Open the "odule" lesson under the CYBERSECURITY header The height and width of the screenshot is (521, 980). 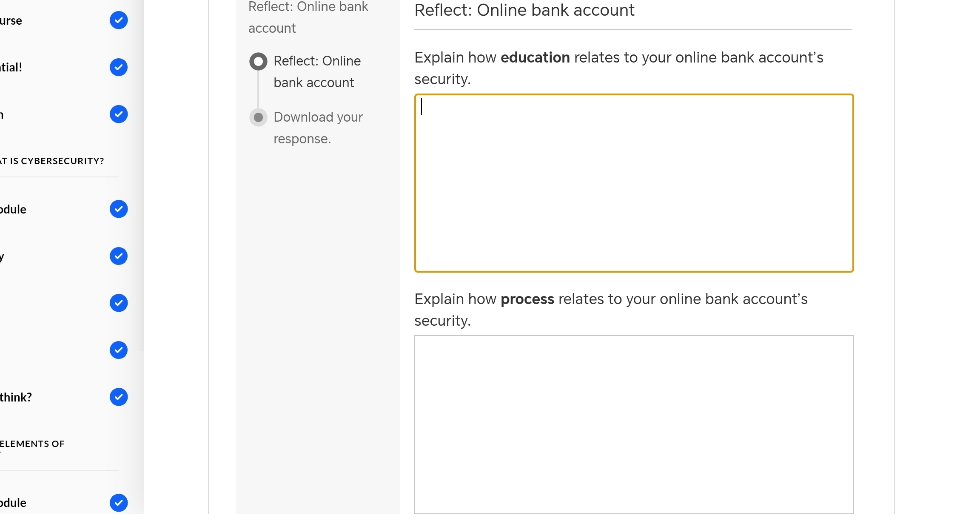(13, 209)
